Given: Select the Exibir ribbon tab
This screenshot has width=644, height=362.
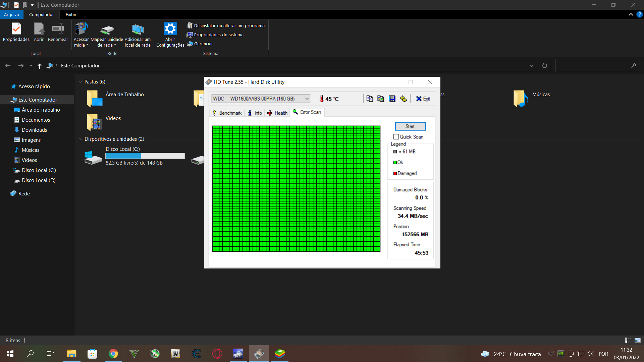Looking at the screenshot, I should click(x=71, y=14).
